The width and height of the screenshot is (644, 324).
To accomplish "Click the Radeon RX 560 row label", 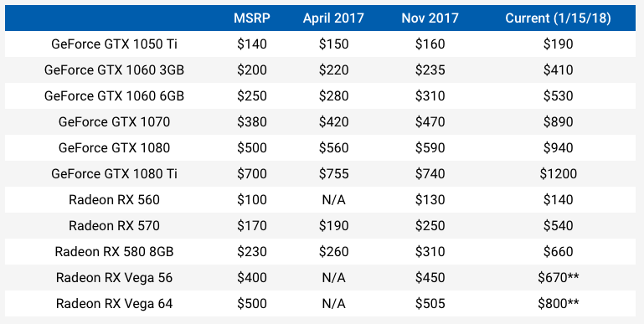I will (114, 199).
